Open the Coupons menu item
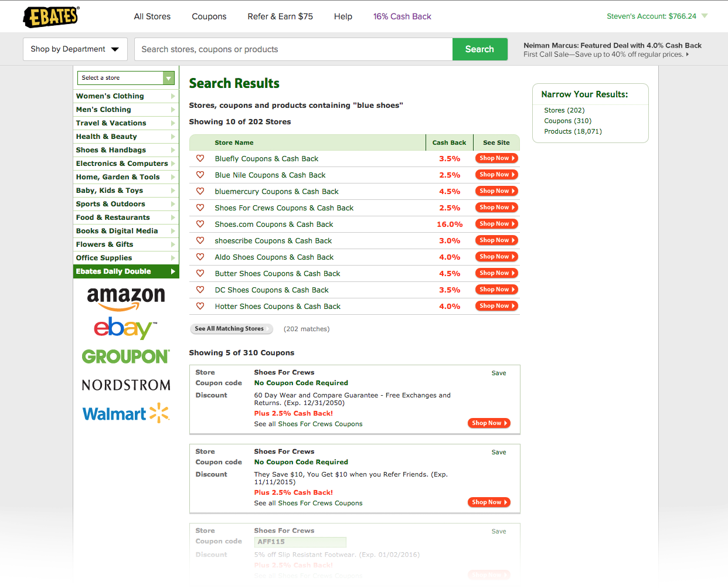 209,16
